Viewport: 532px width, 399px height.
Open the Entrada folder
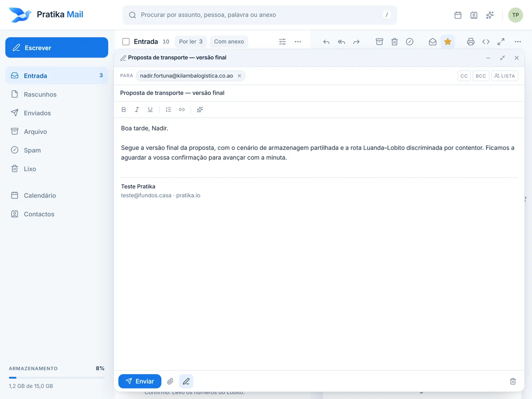click(57, 76)
